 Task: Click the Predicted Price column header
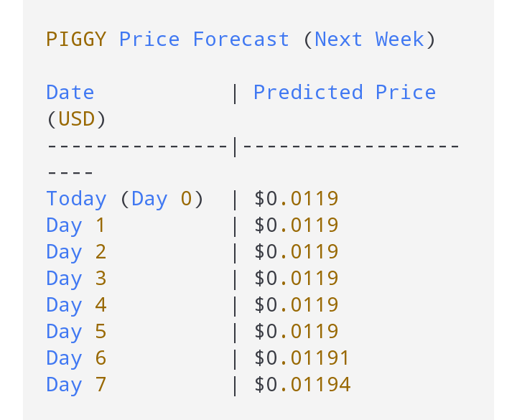[x=344, y=93]
